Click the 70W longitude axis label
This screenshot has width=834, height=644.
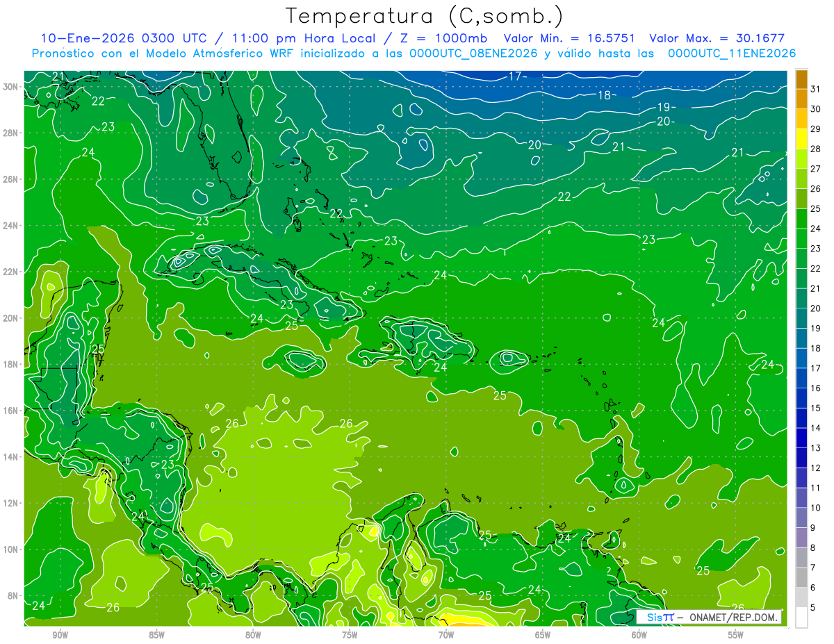click(446, 635)
